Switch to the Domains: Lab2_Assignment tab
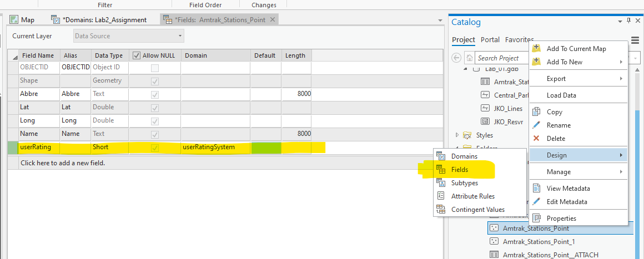The width and height of the screenshot is (644, 259). click(104, 20)
